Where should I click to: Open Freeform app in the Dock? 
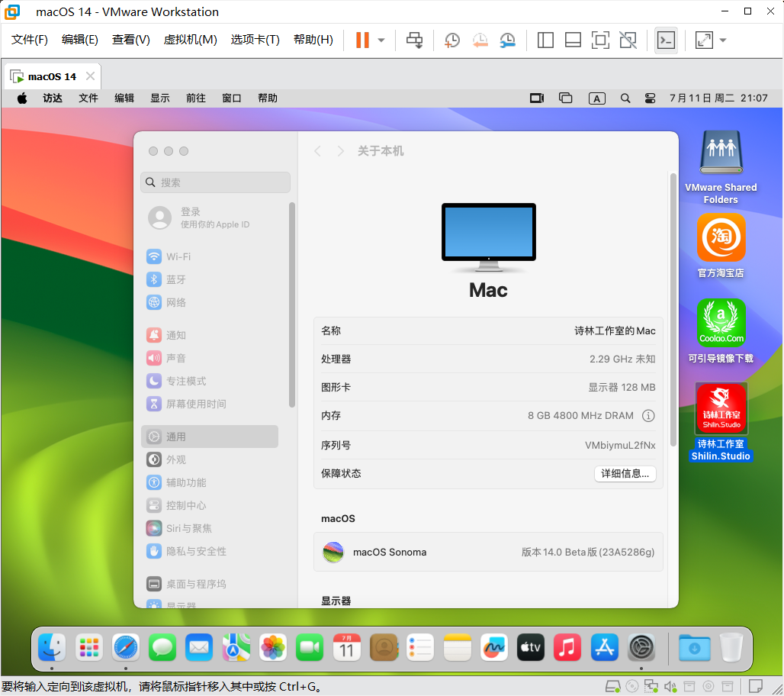494,647
